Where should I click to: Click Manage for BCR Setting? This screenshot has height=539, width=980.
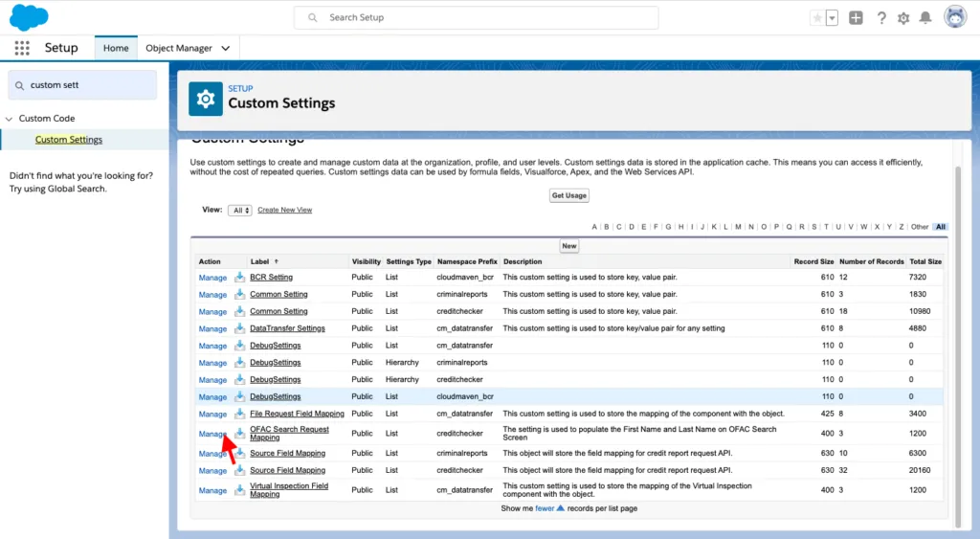pyautogui.click(x=212, y=278)
